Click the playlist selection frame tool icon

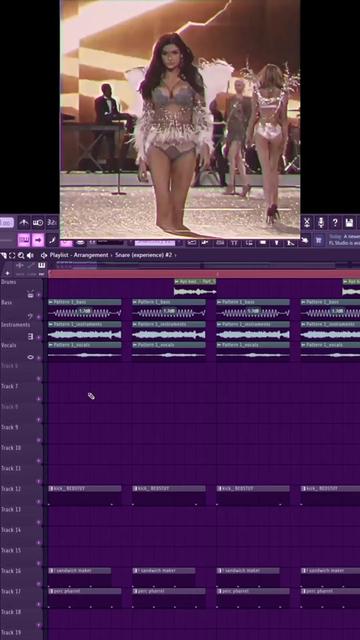point(12,256)
